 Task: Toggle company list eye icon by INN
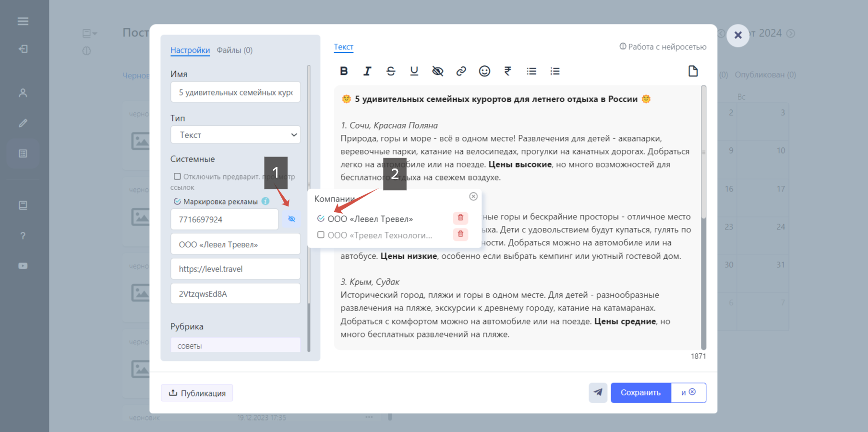click(291, 219)
